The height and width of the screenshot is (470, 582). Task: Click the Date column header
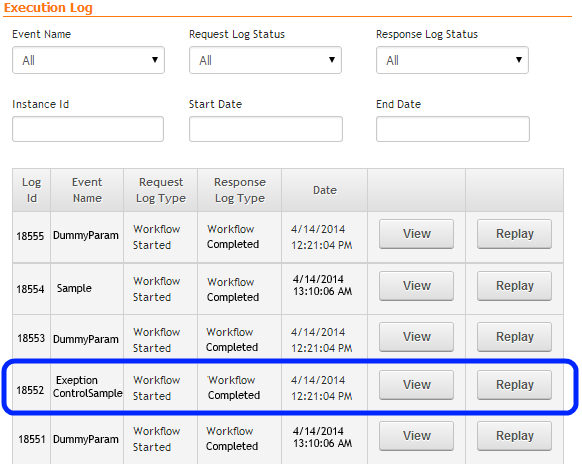pyautogui.click(x=324, y=190)
